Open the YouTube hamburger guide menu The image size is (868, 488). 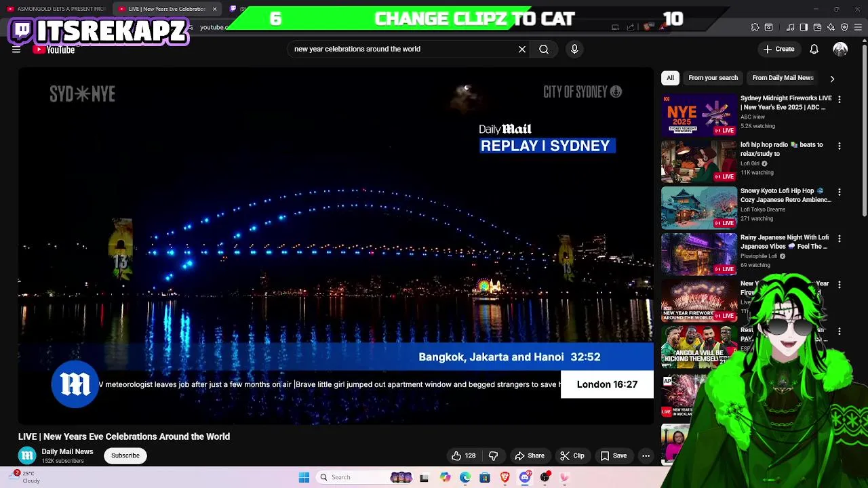click(x=16, y=49)
